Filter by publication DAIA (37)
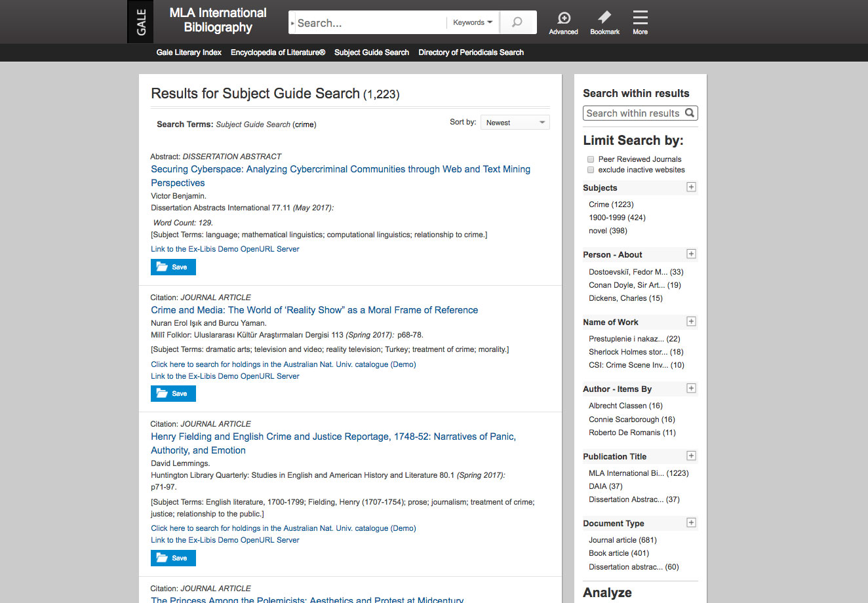Viewport: 868px width, 603px height. 606,486
